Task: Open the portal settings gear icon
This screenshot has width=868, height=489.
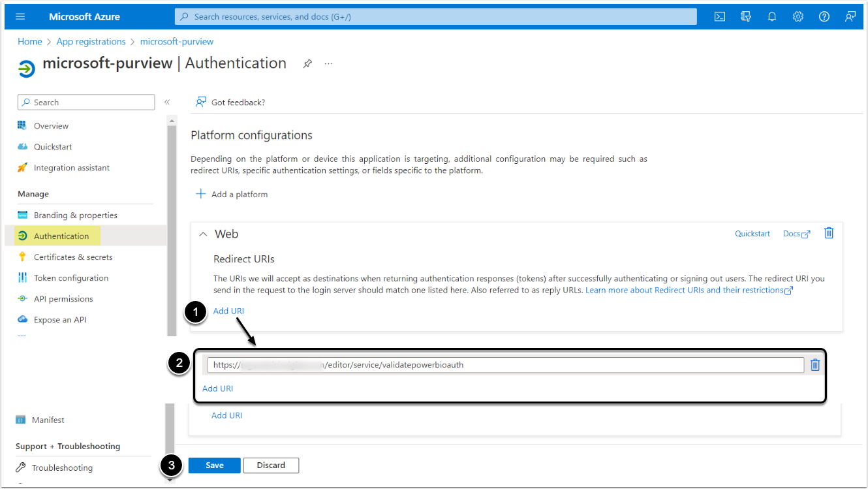Action: click(798, 17)
